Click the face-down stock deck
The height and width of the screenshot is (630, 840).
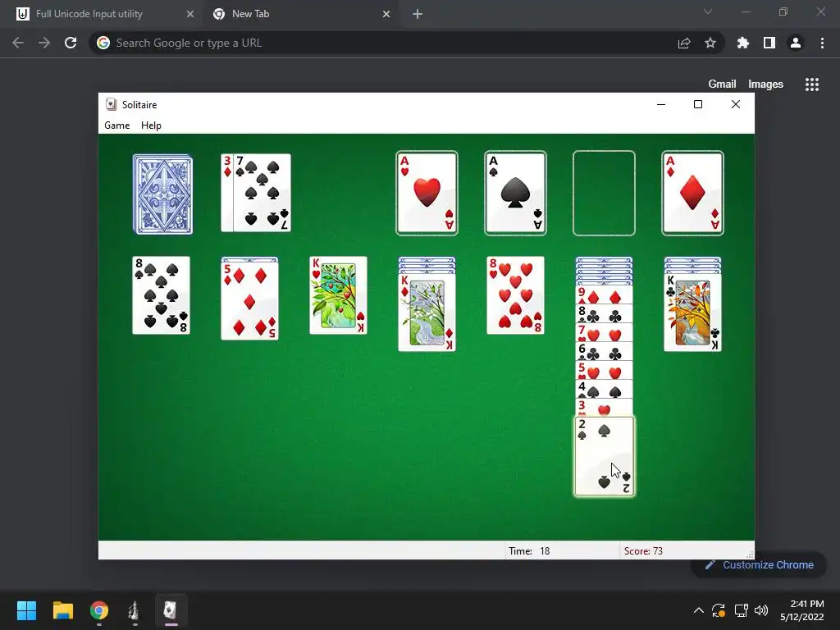pyautogui.click(x=163, y=194)
